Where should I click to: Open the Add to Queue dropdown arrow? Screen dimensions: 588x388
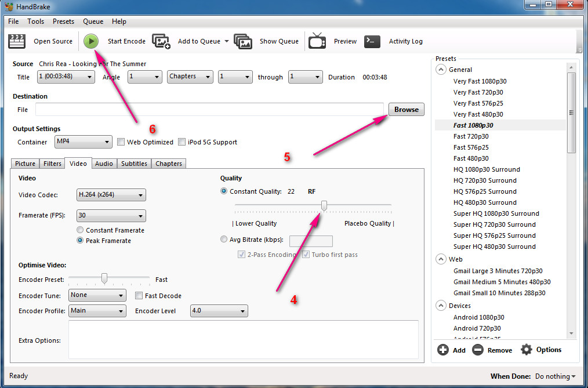click(227, 41)
